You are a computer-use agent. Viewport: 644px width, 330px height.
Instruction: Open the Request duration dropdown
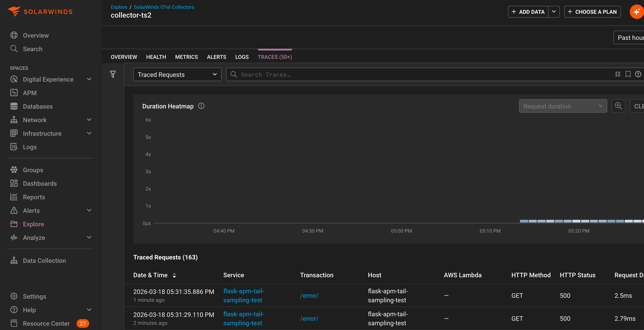[x=563, y=106]
